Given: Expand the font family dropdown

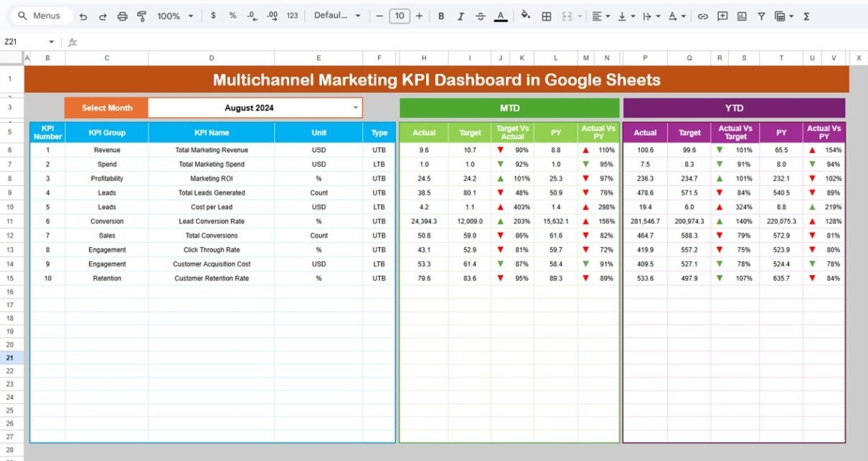Looking at the screenshot, I should (337, 16).
